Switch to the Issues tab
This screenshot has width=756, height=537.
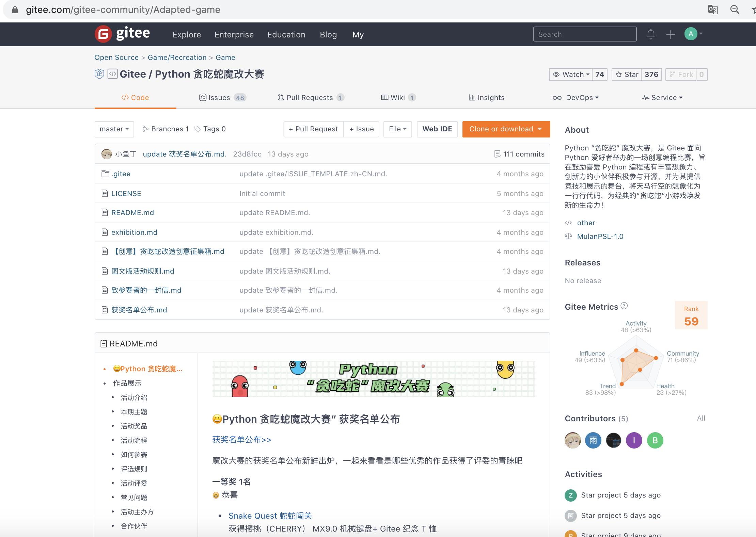pyautogui.click(x=222, y=98)
